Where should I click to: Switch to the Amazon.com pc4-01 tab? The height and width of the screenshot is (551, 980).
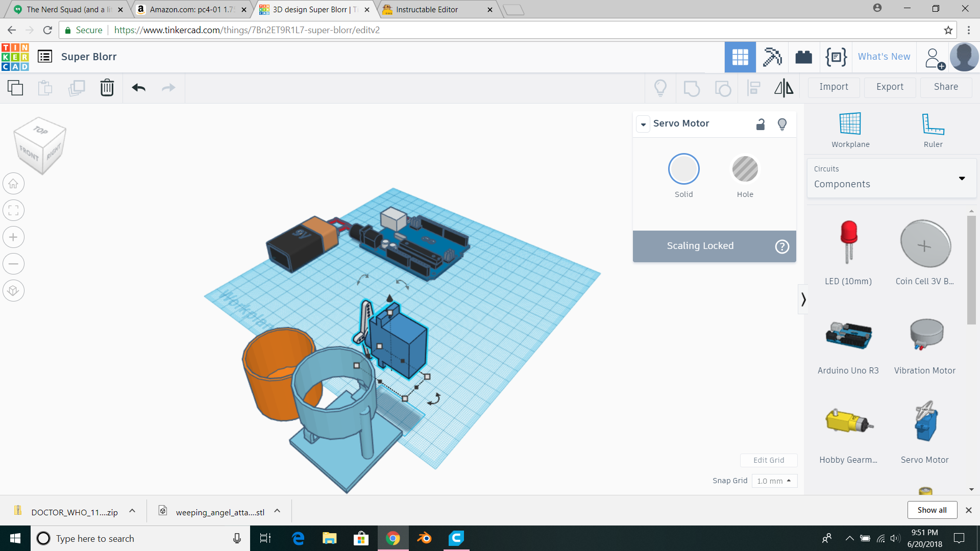point(191,9)
